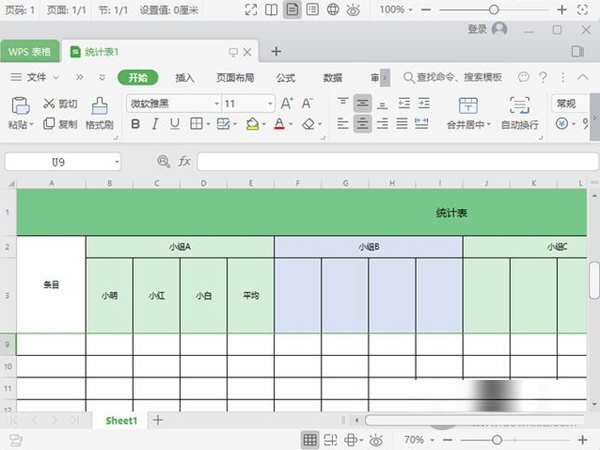The height and width of the screenshot is (450, 600).
Task: Click the insert function fx icon
Action: (x=184, y=161)
